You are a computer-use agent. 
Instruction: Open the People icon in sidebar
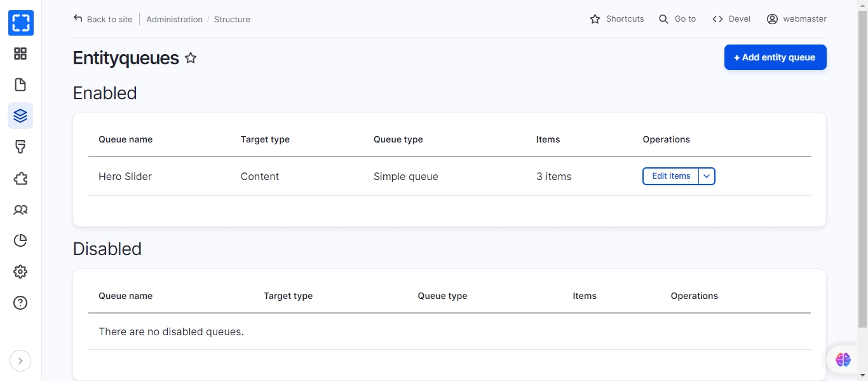(x=20, y=210)
